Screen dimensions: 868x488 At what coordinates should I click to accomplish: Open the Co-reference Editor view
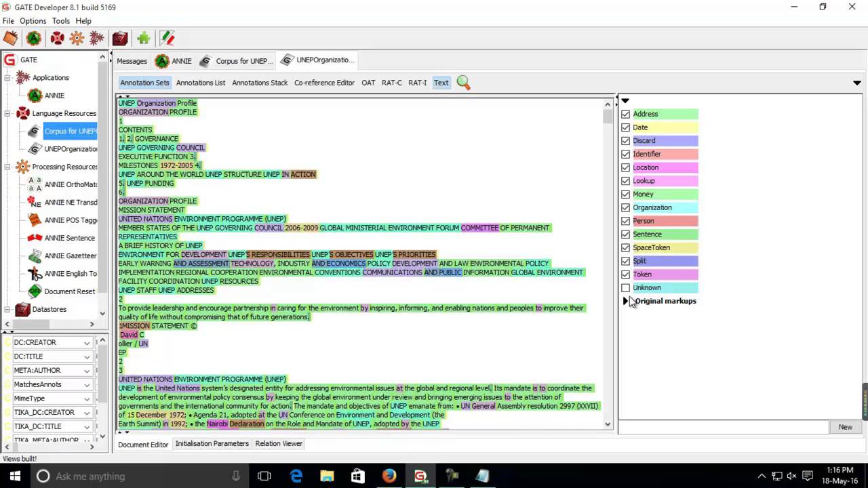point(324,83)
